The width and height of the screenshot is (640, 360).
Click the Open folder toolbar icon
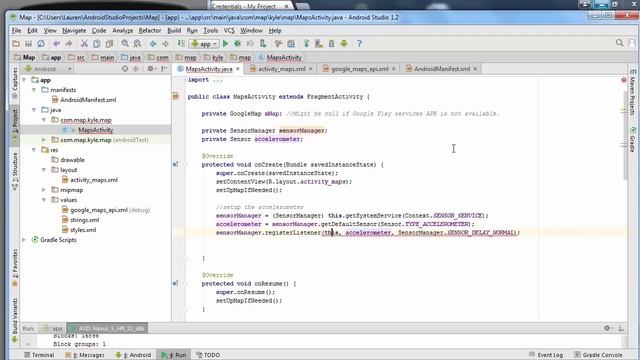click(x=16, y=44)
